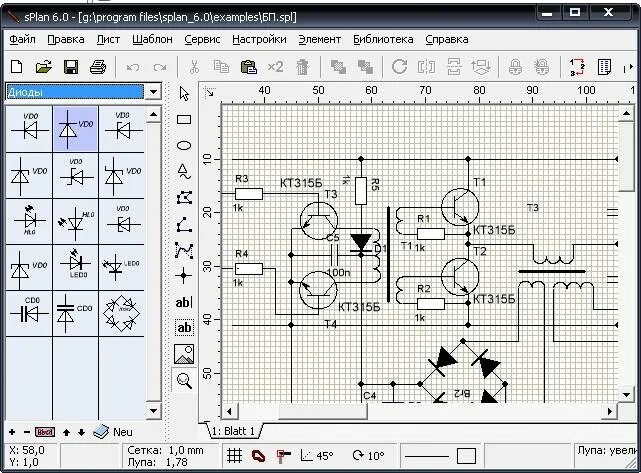Print the schematic with the printer icon
This screenshot has width=641, height=473.
tap(98, 67)
